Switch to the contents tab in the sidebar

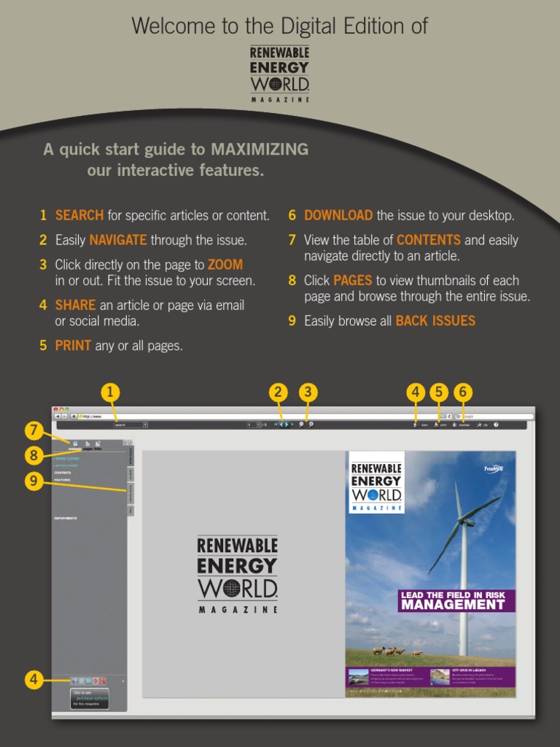75,446
